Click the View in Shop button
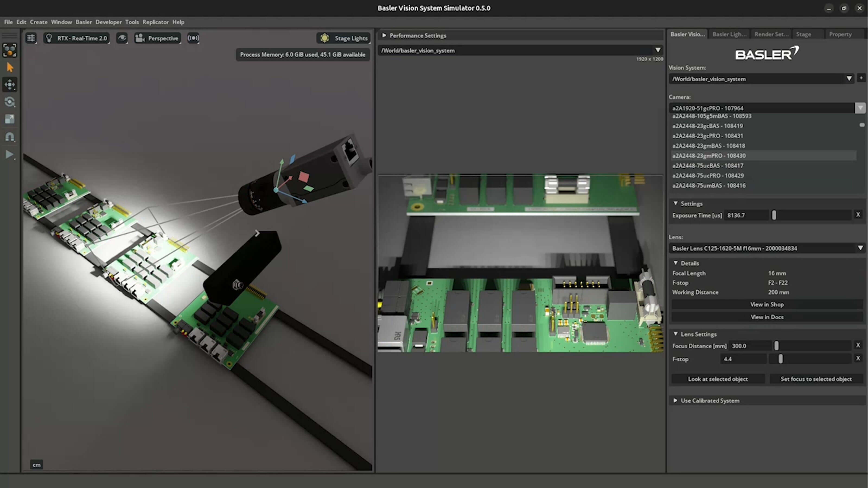This screenshot has height=488, width=868. (x=767, y=304)
